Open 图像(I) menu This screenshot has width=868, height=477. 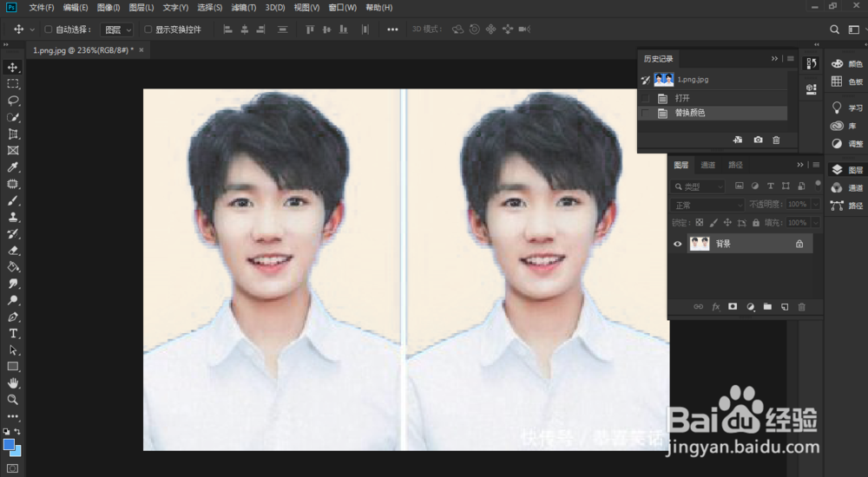(108, 8)
